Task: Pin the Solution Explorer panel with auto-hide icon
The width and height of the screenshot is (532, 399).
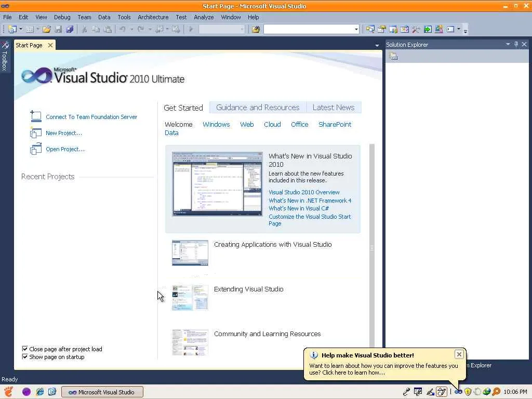Action: click(516, 45)
